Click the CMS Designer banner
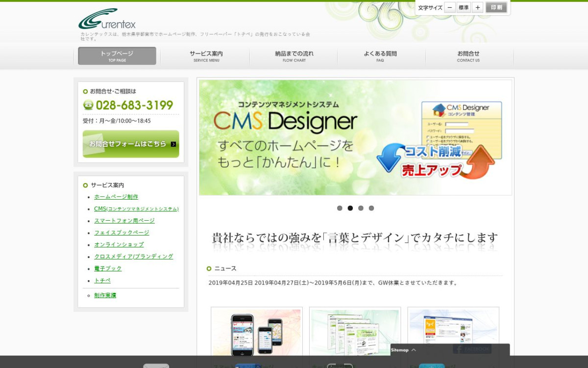Screen dimensions: 588x368 pyautogui.click(x=355, y=138)
